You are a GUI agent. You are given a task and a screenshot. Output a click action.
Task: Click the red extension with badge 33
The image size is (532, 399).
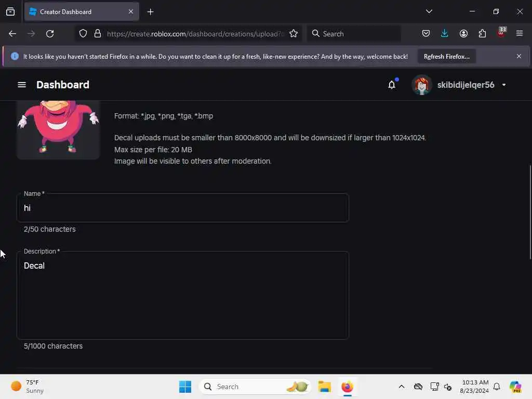tap(501, 33)
